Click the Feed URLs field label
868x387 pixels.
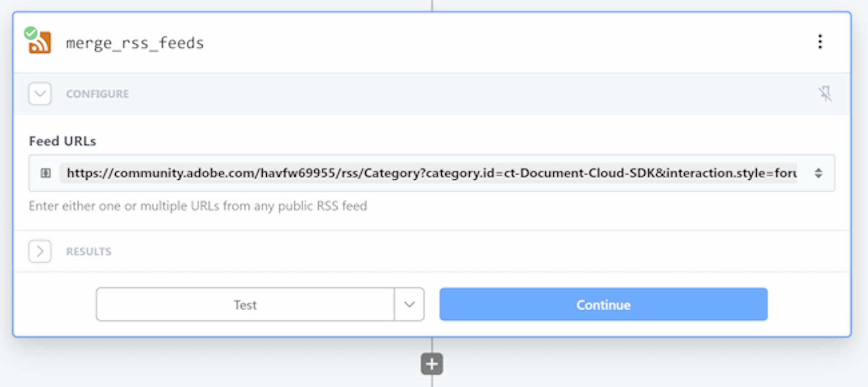62,141
